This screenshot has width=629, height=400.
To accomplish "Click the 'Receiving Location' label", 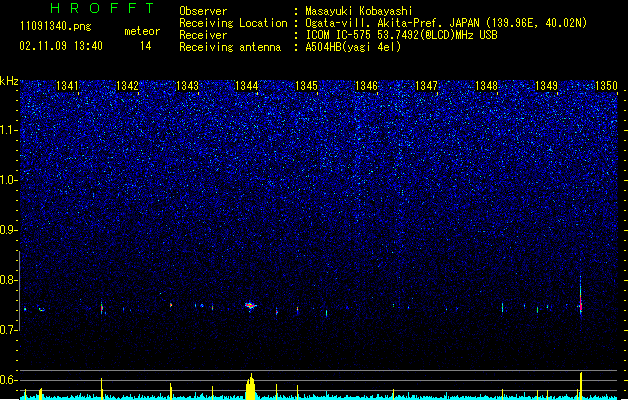I will [x=233, y=23].
